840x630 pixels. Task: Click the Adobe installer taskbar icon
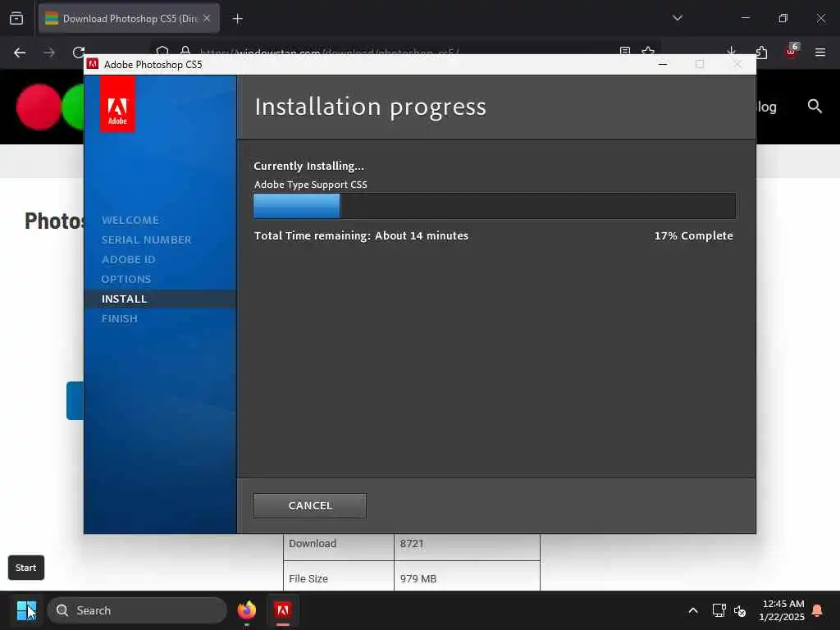pyautogui.click(x=283, y=610)
